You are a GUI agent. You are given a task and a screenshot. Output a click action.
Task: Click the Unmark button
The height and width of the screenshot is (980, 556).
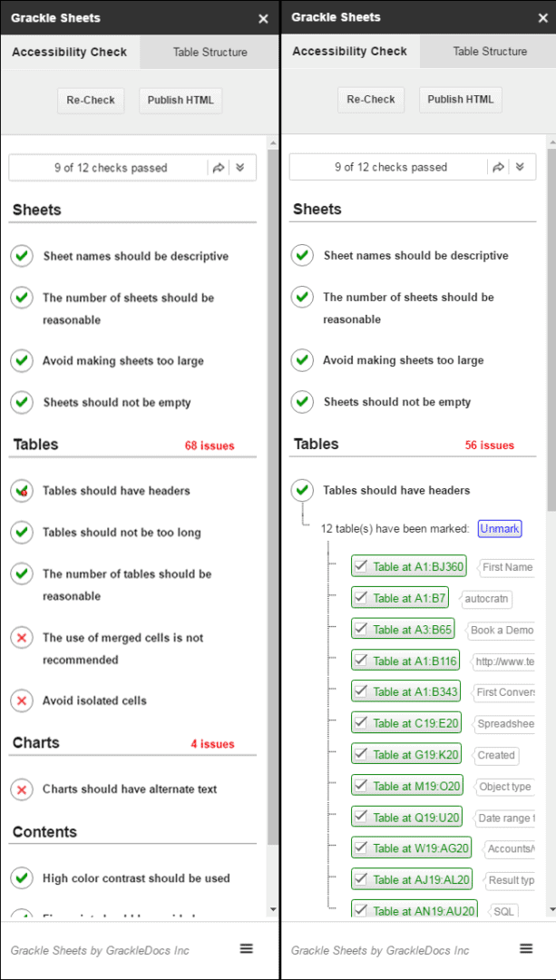[500, 529]
